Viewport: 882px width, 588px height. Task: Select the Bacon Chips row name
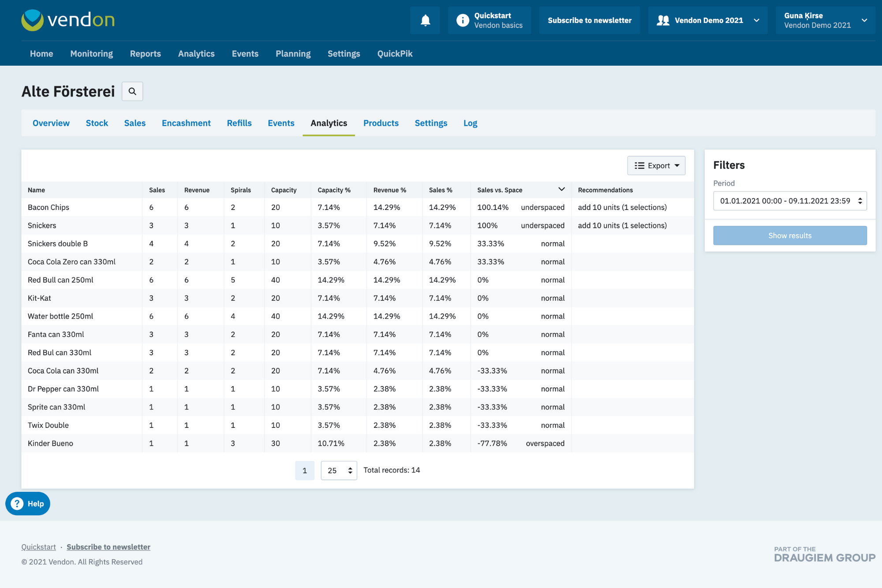click(x=49, y=207)
